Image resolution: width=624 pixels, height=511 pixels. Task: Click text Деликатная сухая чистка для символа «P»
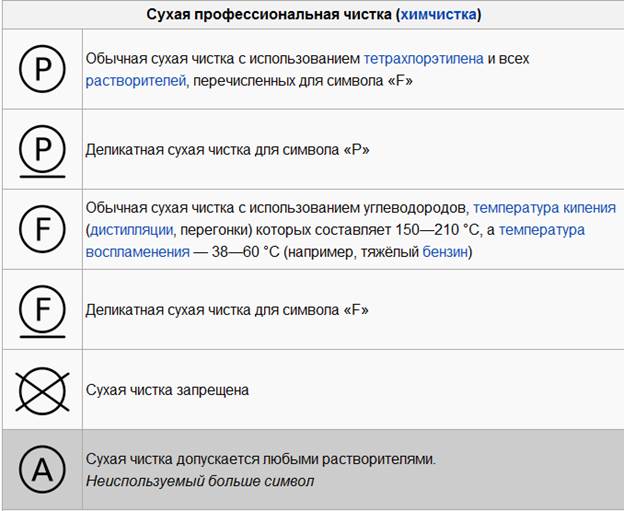click(227, 150)
